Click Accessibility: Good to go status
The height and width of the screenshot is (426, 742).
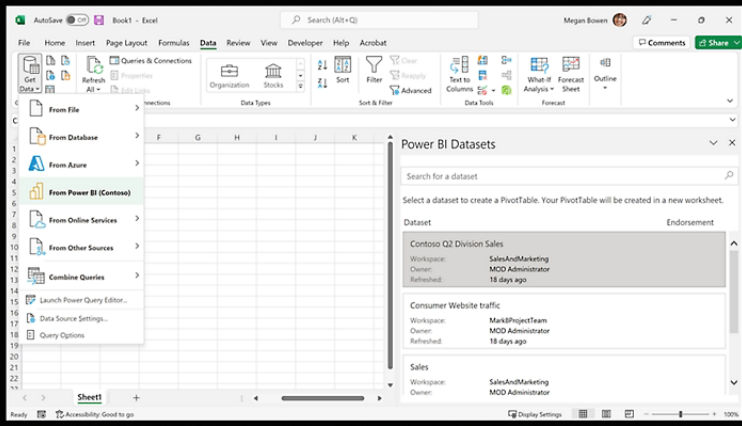[x=95, y=414]
